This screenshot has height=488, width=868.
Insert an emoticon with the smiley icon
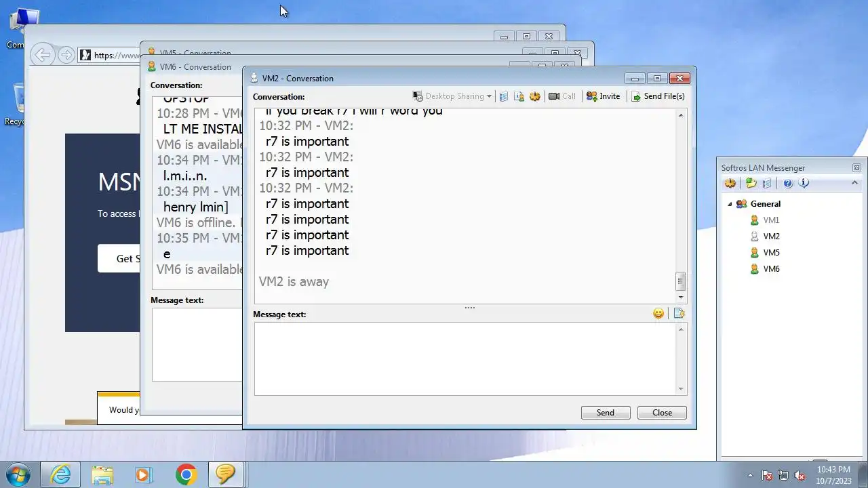click(658, 313)
